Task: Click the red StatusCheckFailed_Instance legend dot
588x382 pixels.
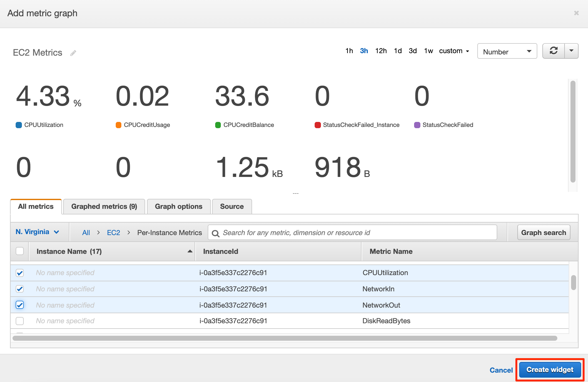Action: [x=317, y=125]
